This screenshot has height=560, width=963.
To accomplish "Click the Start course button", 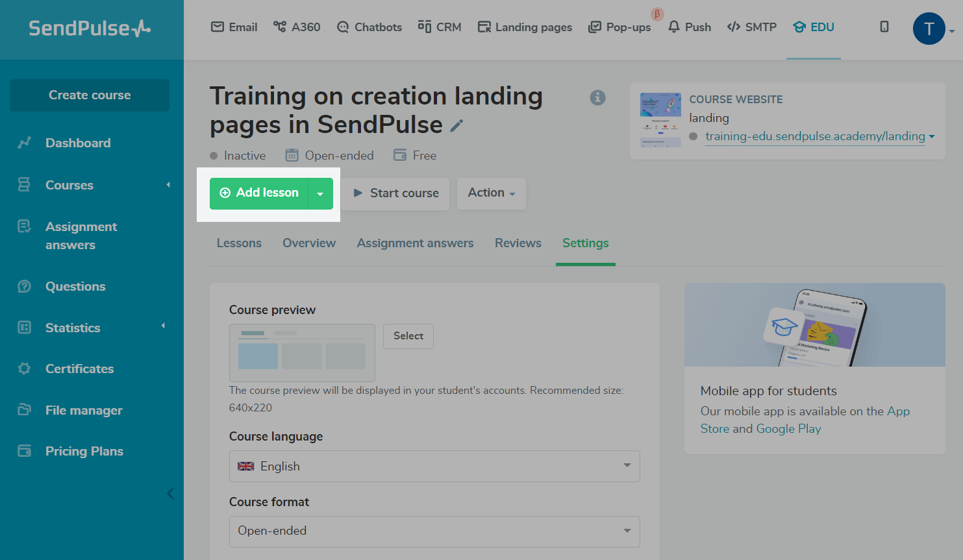I will pyautogui.click(x=395, y=193).
